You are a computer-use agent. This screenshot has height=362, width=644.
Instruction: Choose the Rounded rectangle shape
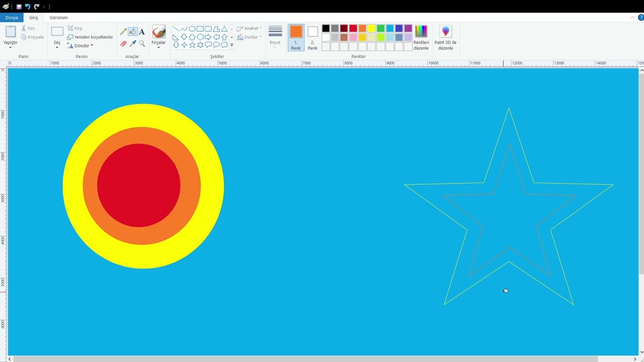click(208, 29)
